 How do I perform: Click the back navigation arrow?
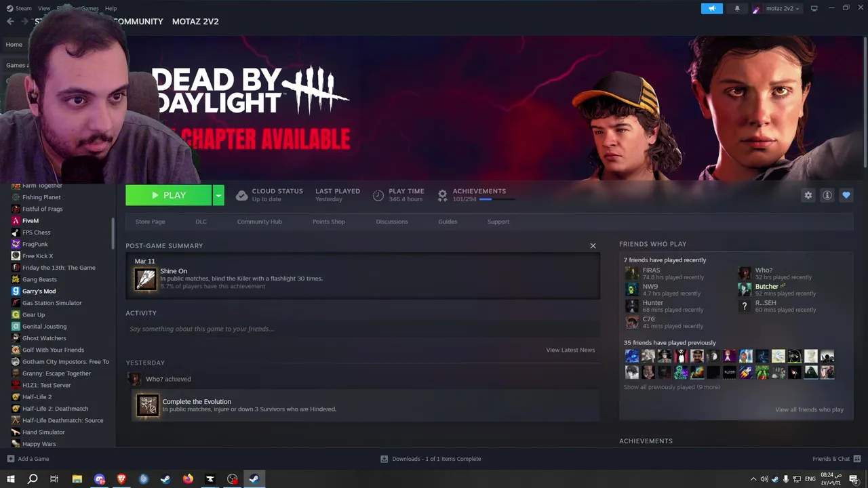(10, 22)
